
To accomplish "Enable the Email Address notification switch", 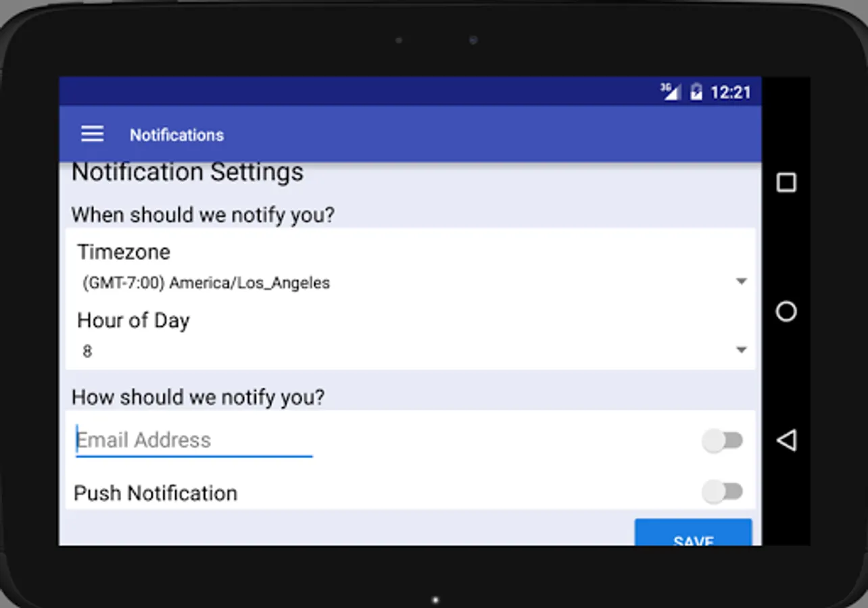I will (x=722, y=441).
